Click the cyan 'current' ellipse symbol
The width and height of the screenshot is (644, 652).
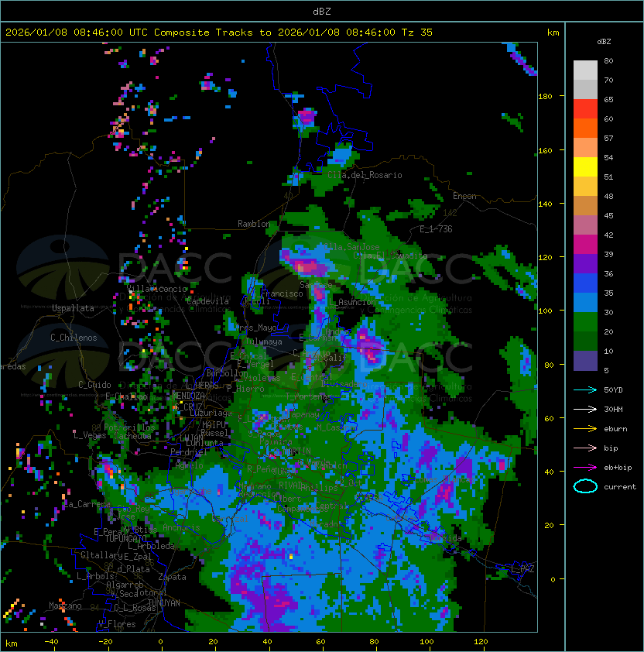[x=585, y=486]
